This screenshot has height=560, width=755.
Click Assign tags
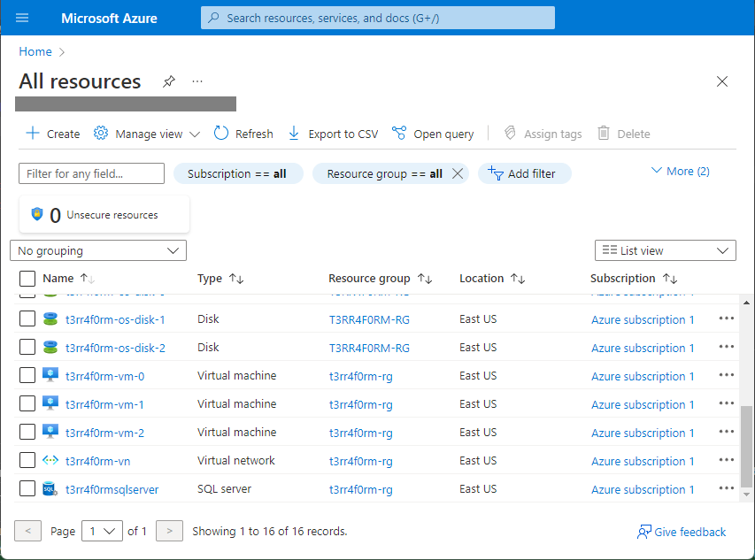(x=543, y=134)
